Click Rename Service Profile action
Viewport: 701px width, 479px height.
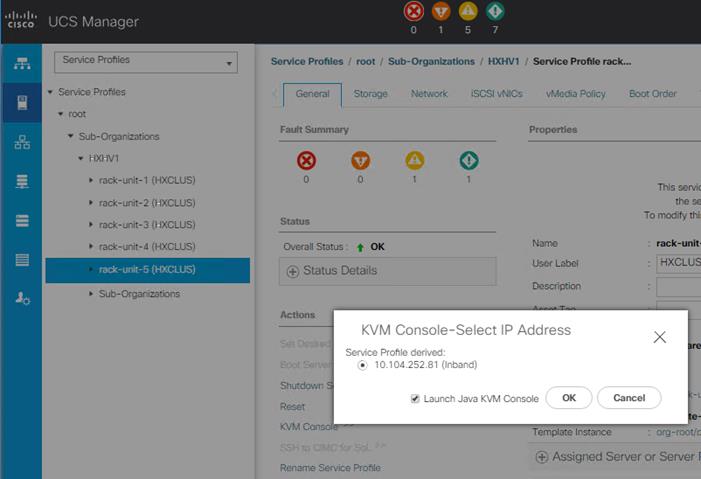[x=330, y=468]
